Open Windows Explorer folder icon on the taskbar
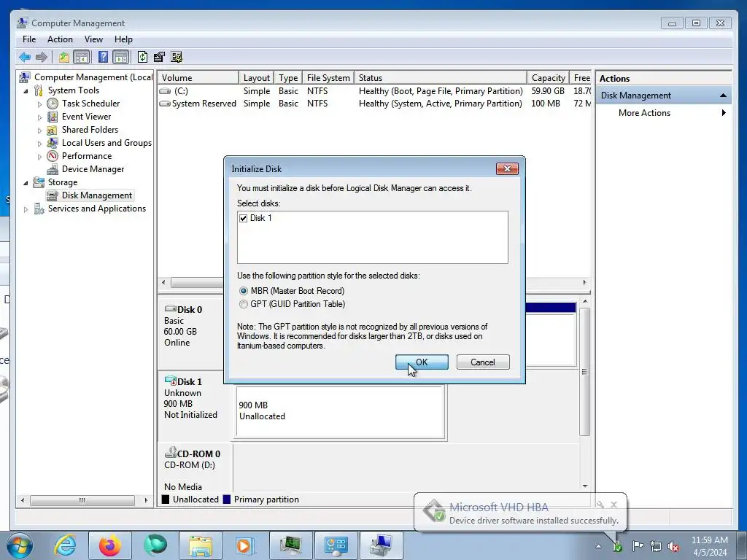Viewport: 747px width, 560px height. tap(200, 545)
